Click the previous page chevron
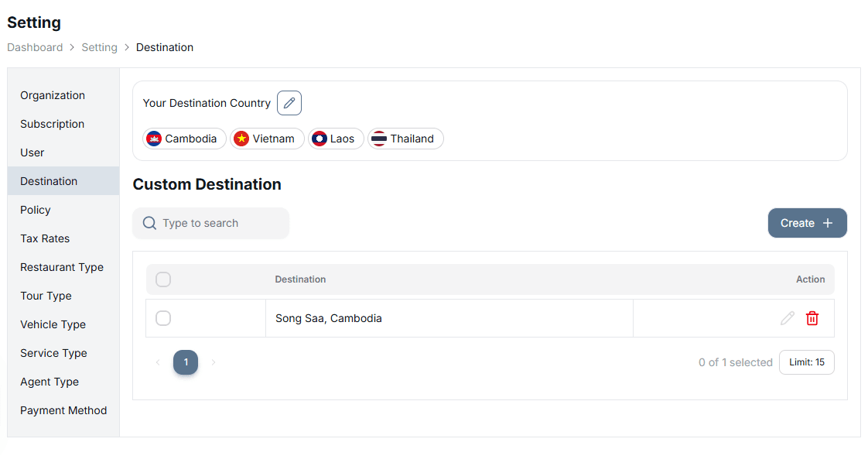Viewport: 868px width, 473px height. click(158, 362)
